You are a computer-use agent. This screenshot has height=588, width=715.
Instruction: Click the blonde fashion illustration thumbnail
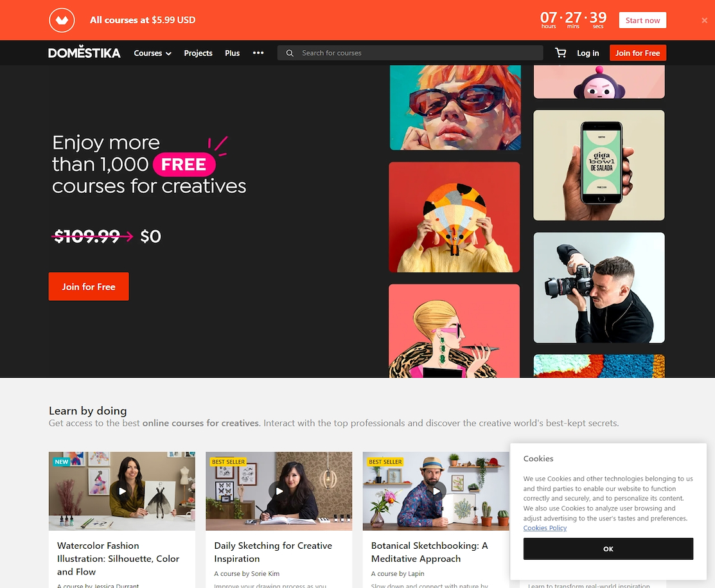(x=454, y=331)
